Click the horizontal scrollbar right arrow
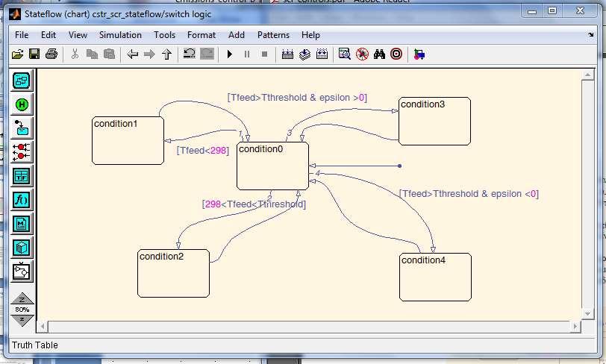The width and height of the screenshot is (606, 364). pyautogui.click(x=575, y=327)
